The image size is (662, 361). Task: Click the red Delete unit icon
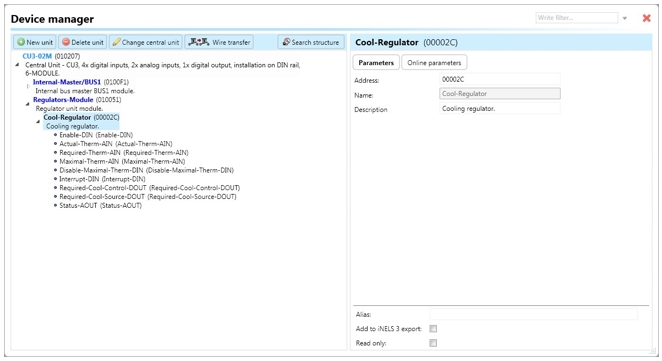click(x=66, y=42)
